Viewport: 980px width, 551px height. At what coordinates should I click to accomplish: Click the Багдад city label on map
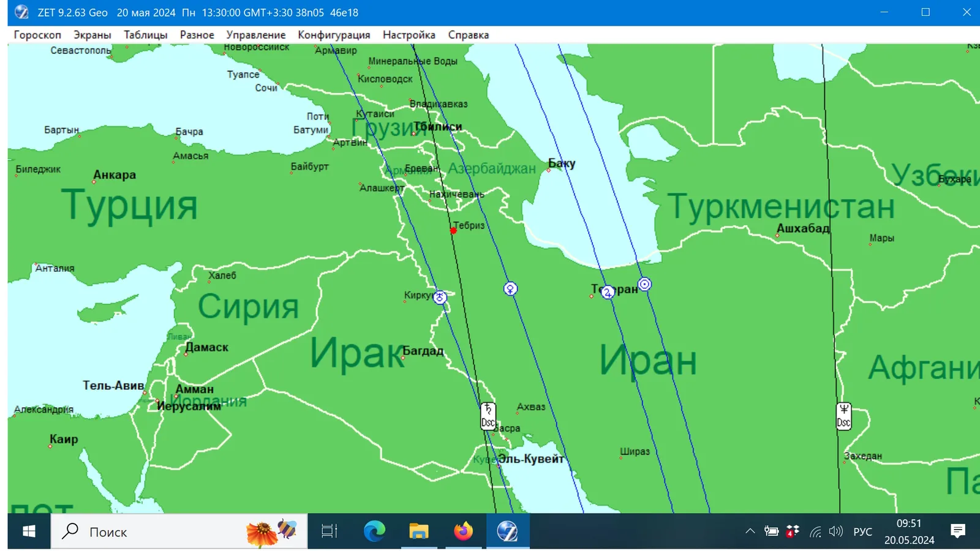[423, 351]
